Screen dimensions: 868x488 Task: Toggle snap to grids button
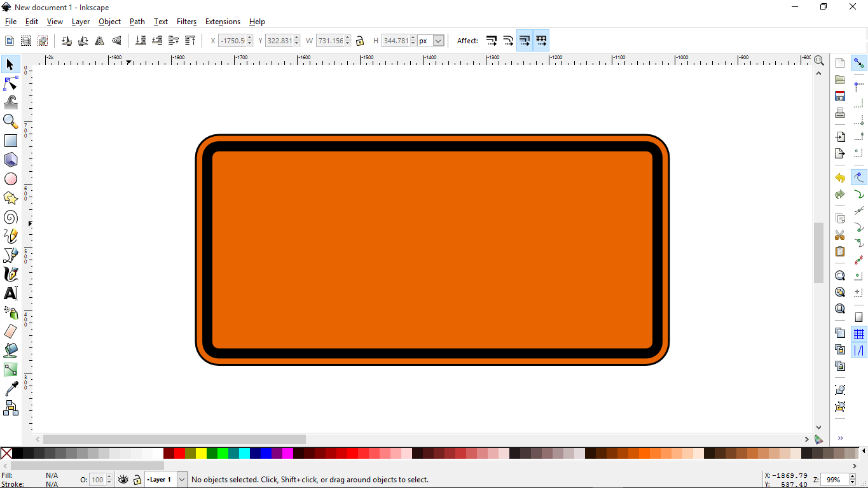(x=859, y=334)
